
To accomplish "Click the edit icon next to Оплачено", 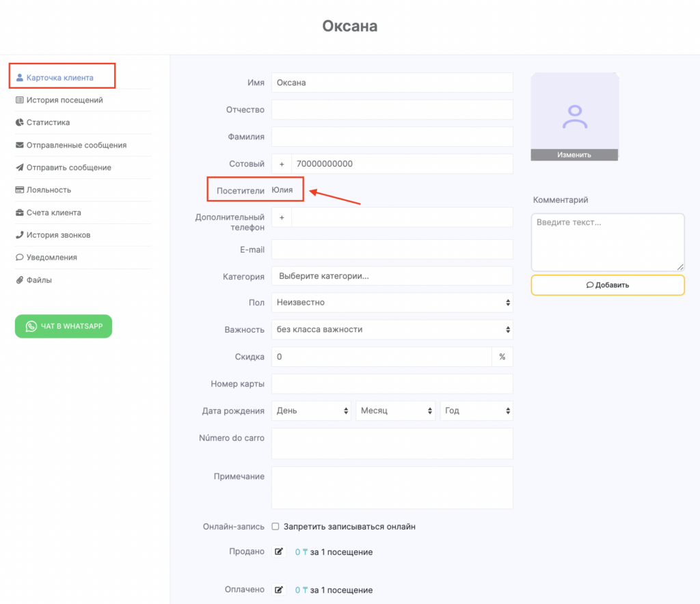I will pyautogui.click(x=279, y=590).
